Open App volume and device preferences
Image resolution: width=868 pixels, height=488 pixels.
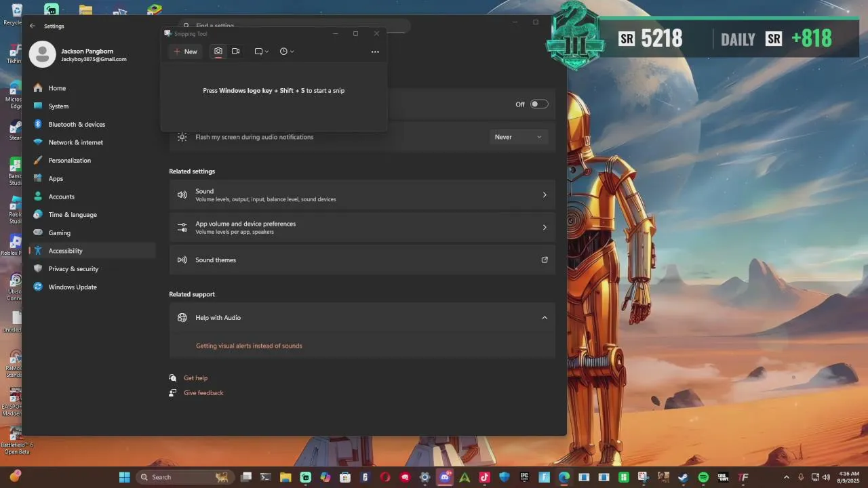click(362, 228)
